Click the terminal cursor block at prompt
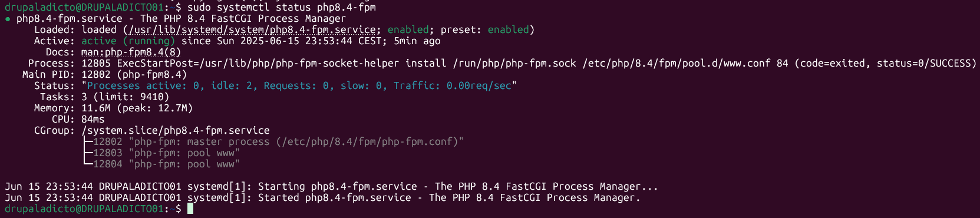Image resolution: width=980 pixels, height=218 pixels. coord(190,209)
